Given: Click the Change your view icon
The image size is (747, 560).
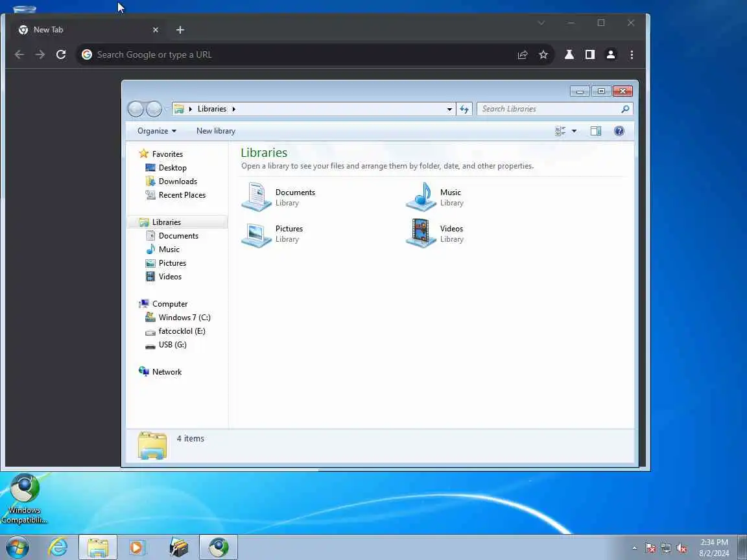Looking at the screenshot, I should coord(560,131).
